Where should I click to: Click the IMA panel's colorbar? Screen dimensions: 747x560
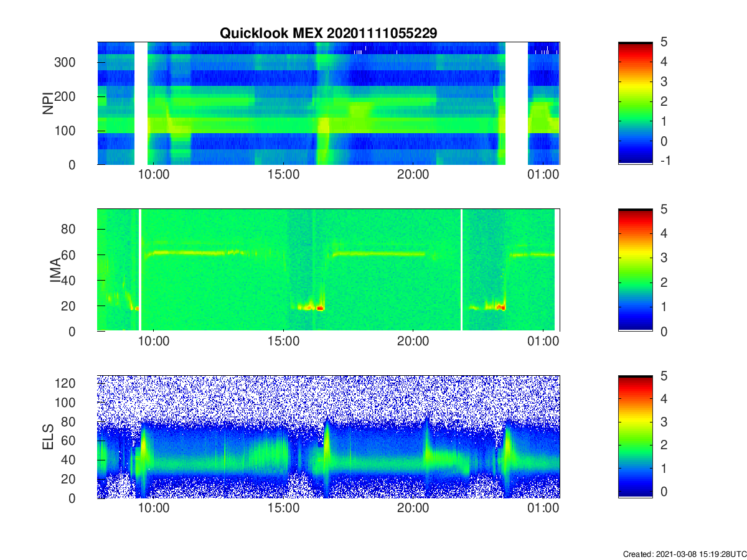(636, 270)
